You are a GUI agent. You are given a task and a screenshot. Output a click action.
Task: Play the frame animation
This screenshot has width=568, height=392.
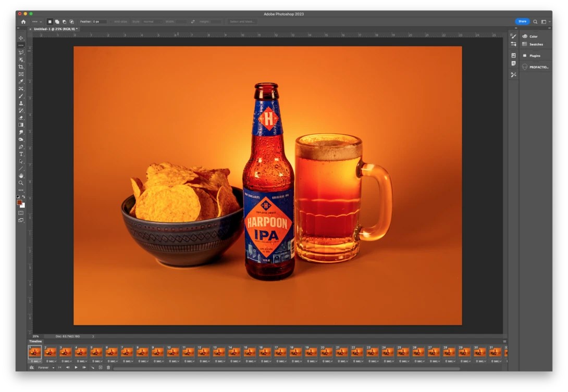click(x=76, y=368)
